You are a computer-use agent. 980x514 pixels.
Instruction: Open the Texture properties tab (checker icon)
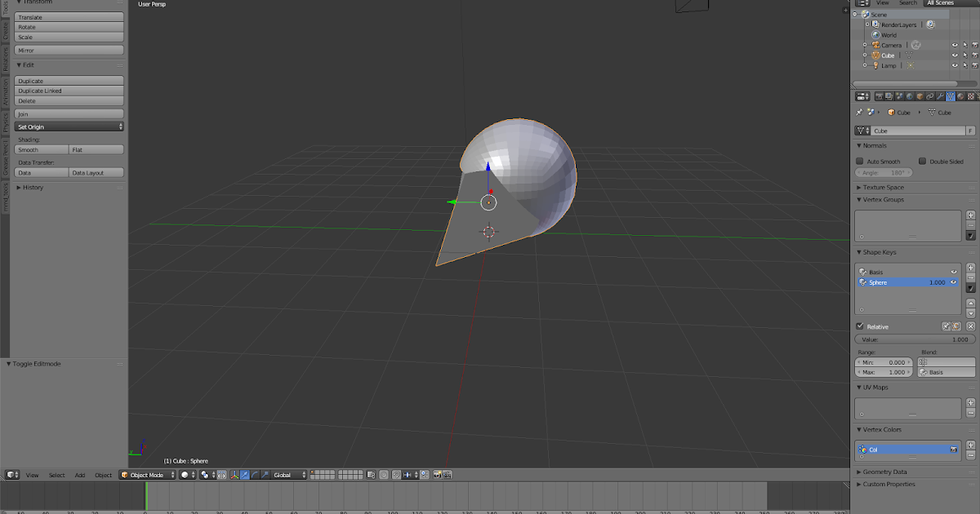pyautogui.click(x=970, y=96)
